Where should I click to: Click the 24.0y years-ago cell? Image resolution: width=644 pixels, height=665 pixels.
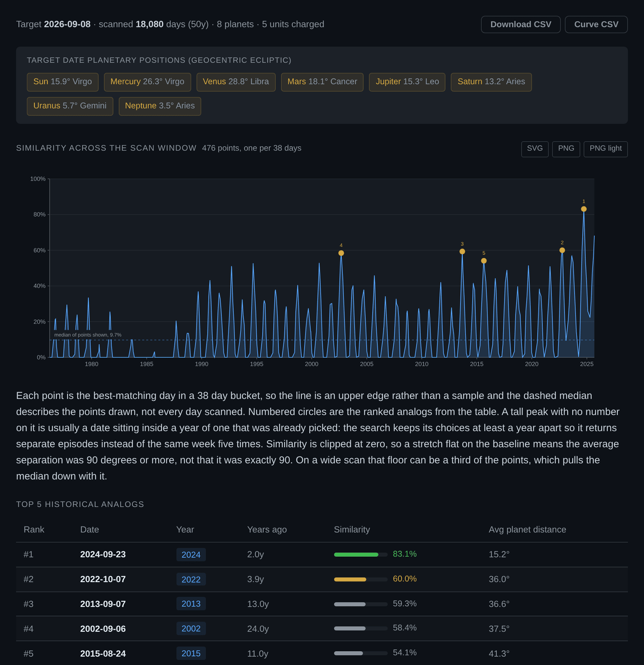point(258,629)
